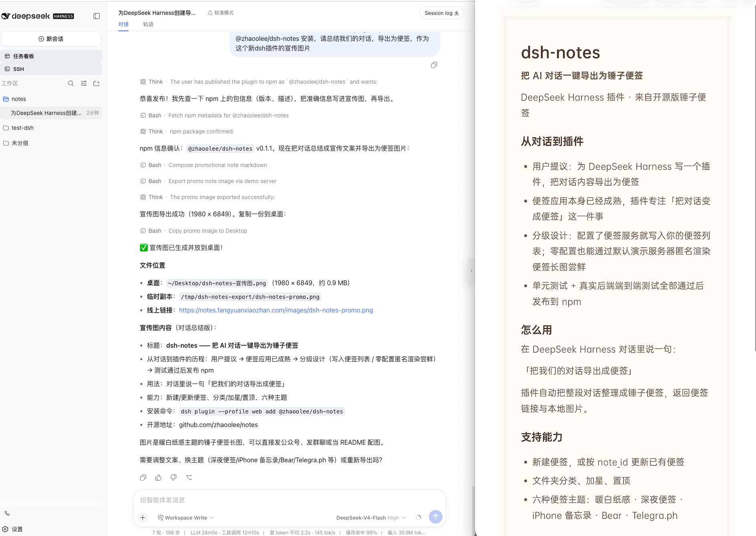Start a new session with 新会话

point(51,39)
